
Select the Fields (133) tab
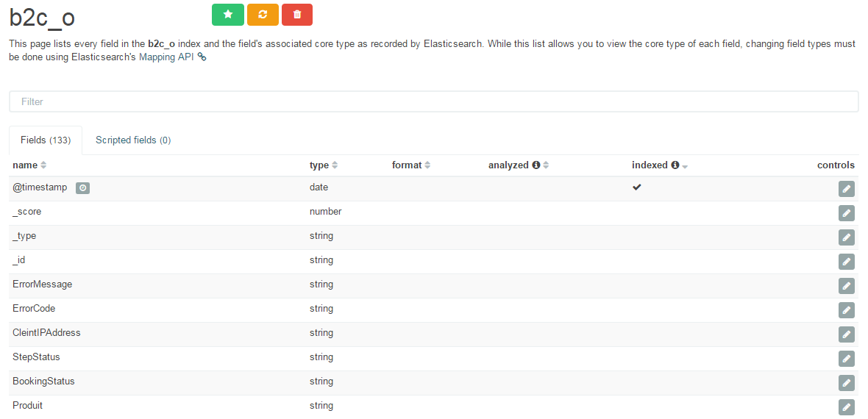[46, 140]
